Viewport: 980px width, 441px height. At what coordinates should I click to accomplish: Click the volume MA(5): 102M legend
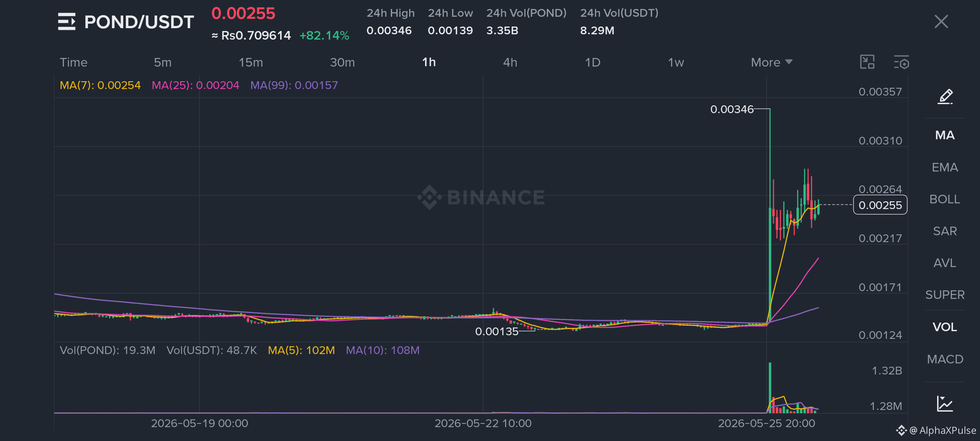301,350
